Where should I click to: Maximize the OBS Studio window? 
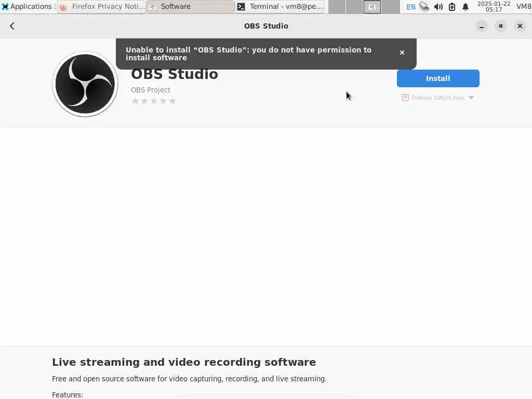(500, 26)
